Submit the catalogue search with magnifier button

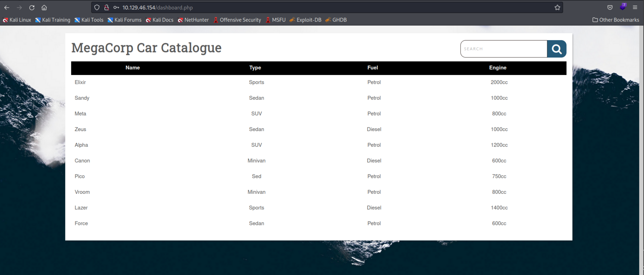pos(557,49)
